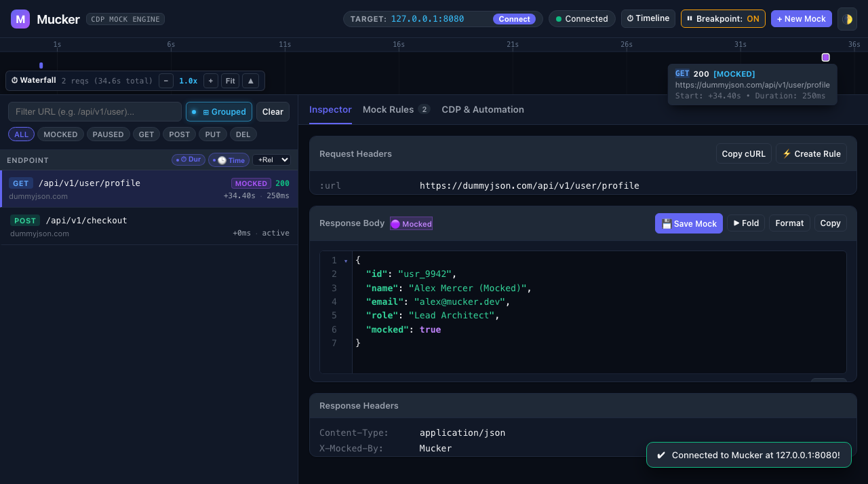
Task: Copy the response body
Action: pos(830,223)
